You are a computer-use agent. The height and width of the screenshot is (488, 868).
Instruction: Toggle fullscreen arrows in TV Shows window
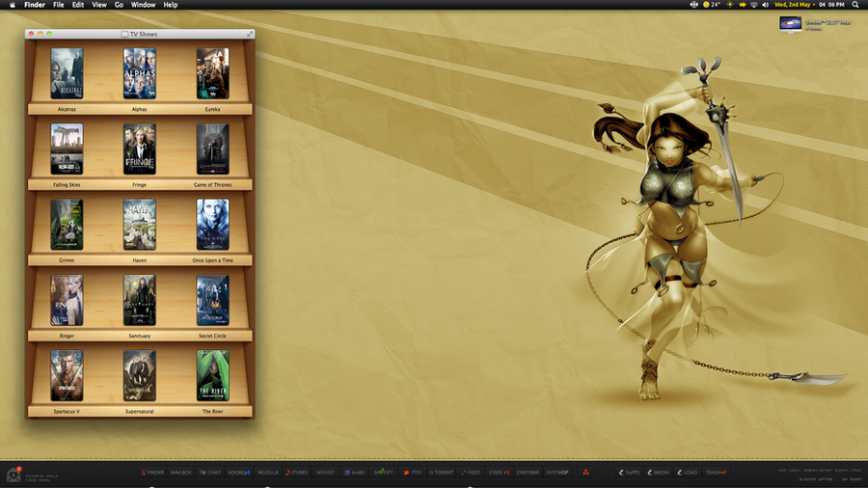[x=250, y=34]
